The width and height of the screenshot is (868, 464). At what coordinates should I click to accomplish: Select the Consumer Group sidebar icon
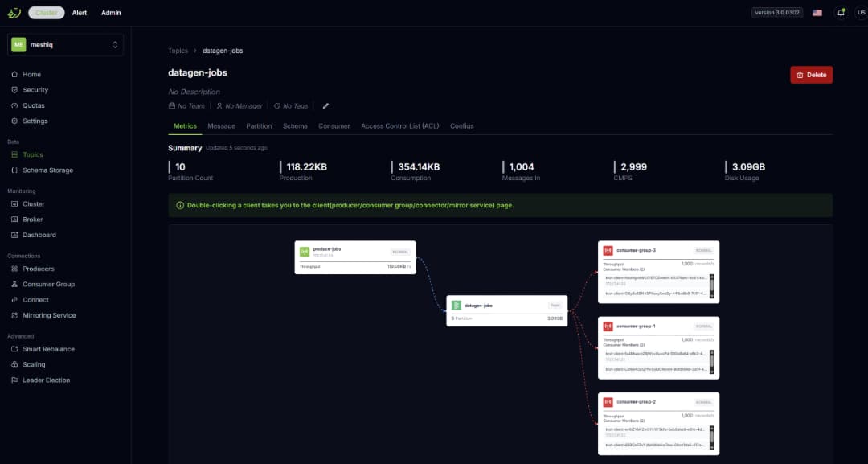pos(14,284)
